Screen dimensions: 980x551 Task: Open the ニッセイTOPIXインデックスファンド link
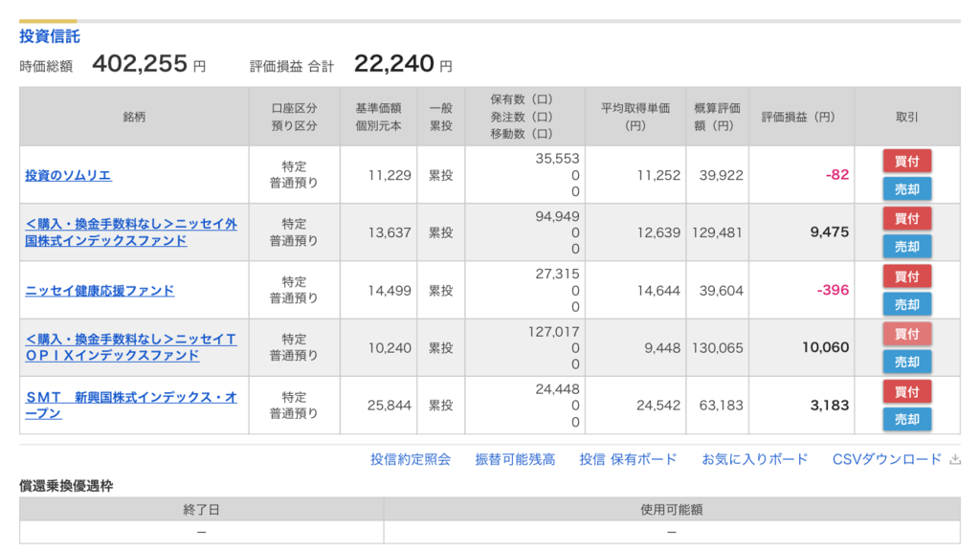[131, 347]
